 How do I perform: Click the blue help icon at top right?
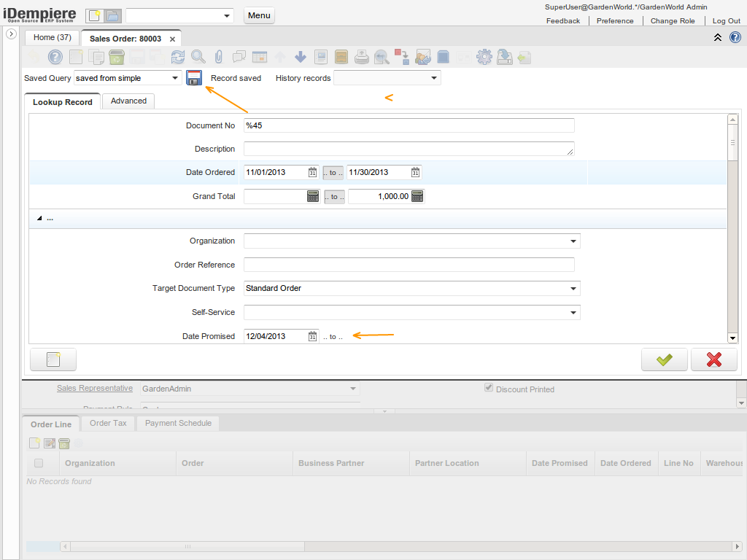(x=735, y=38)
